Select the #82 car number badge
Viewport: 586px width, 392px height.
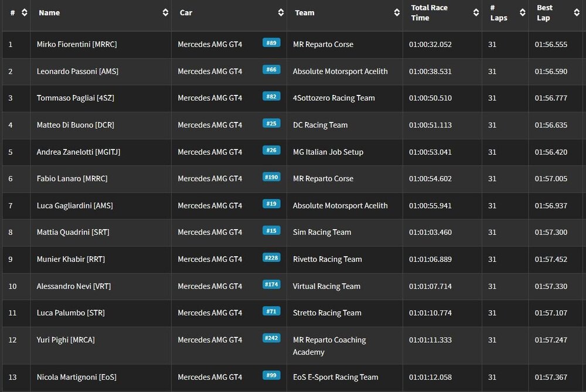(271, 97)
